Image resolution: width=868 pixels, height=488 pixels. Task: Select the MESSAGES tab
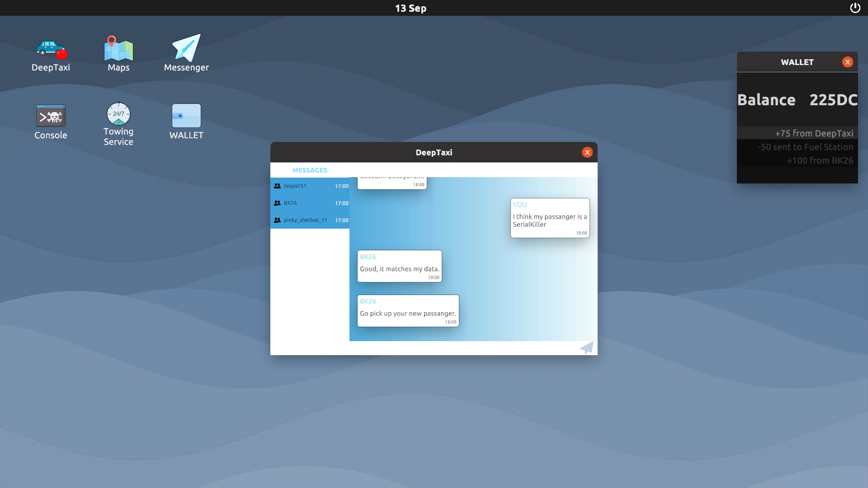pyautogui.click(x=310, y=170)
